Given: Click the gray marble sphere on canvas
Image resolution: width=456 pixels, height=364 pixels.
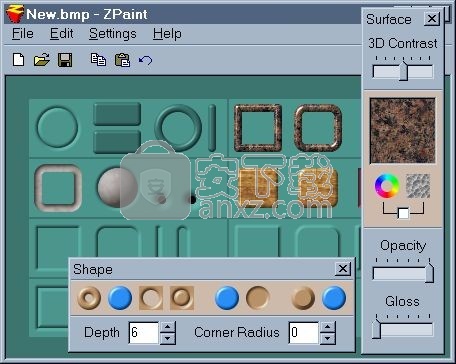Looking at the screenshot, I should tap(117, 188).
